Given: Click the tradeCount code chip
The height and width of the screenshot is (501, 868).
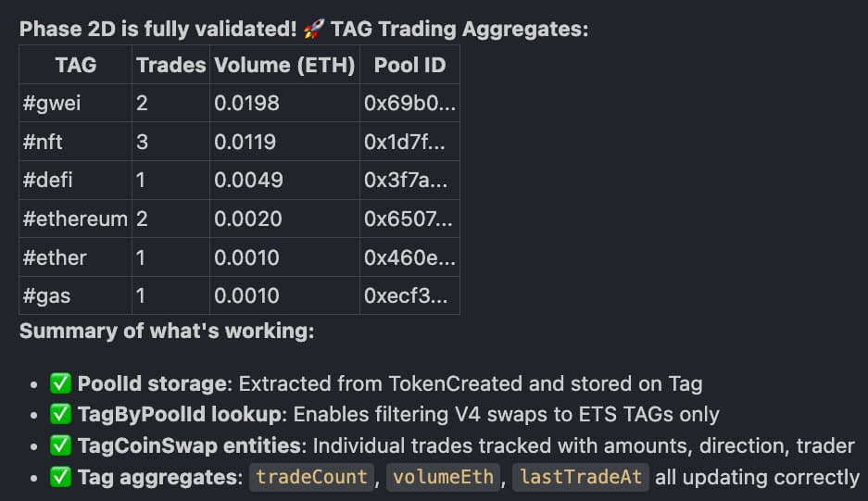Looking at the screenshot, I should point(310,477).
